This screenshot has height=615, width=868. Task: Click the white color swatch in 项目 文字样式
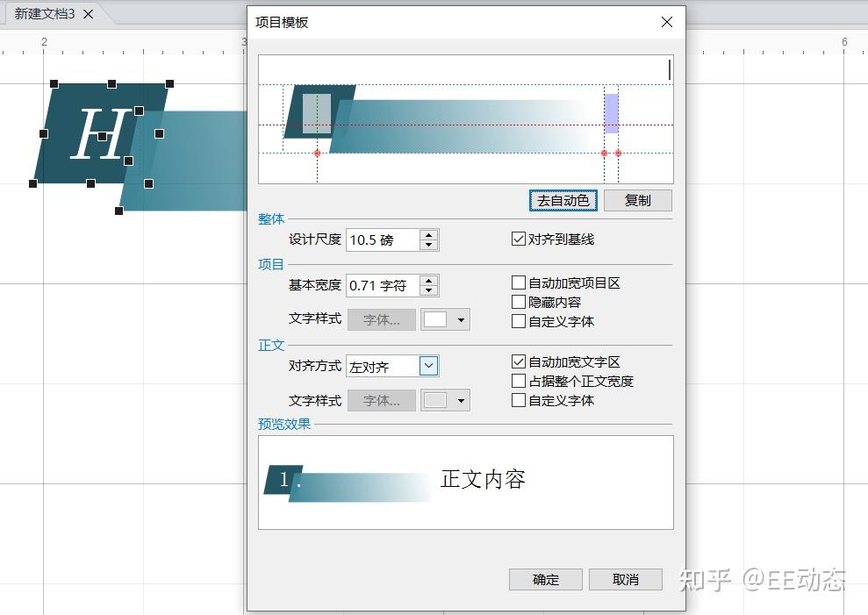(x=435, y=319)
